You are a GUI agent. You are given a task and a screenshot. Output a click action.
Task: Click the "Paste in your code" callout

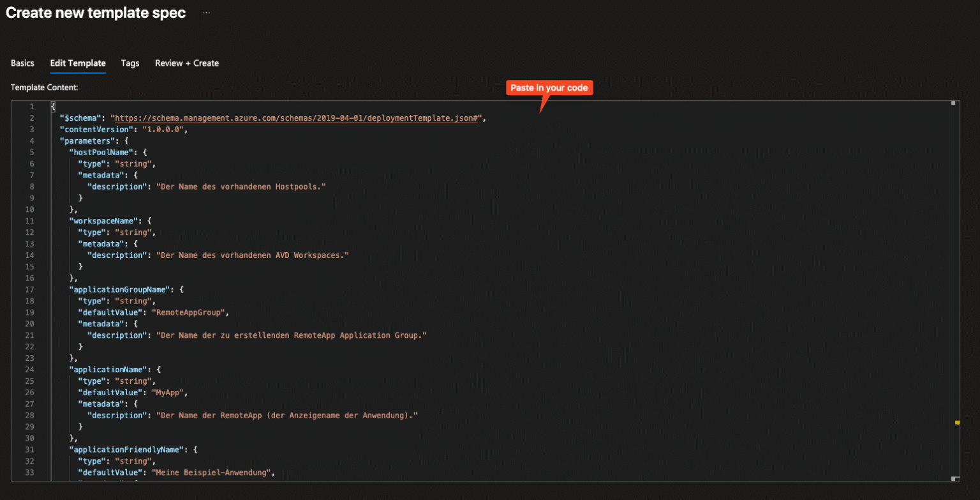549,87
